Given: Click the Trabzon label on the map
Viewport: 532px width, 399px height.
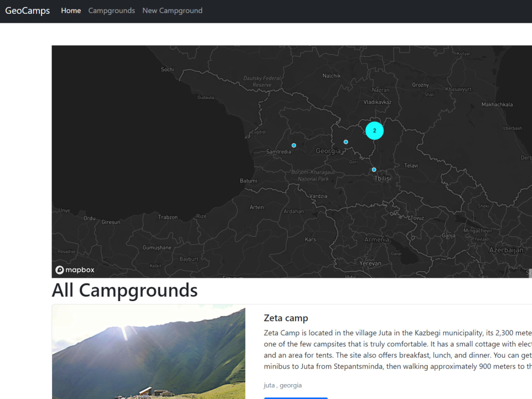Looking at the screenshot, I should [x=168, y=217].
